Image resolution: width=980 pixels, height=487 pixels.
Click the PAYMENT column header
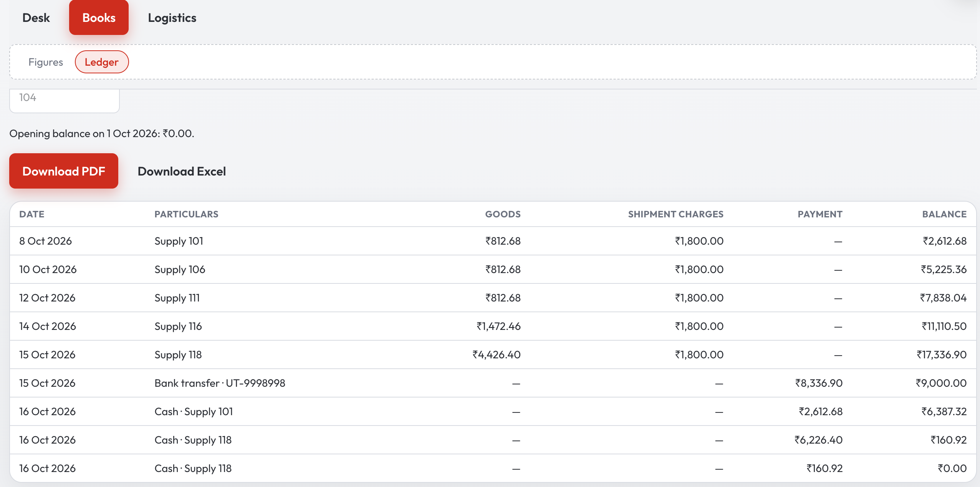[820, 214]
